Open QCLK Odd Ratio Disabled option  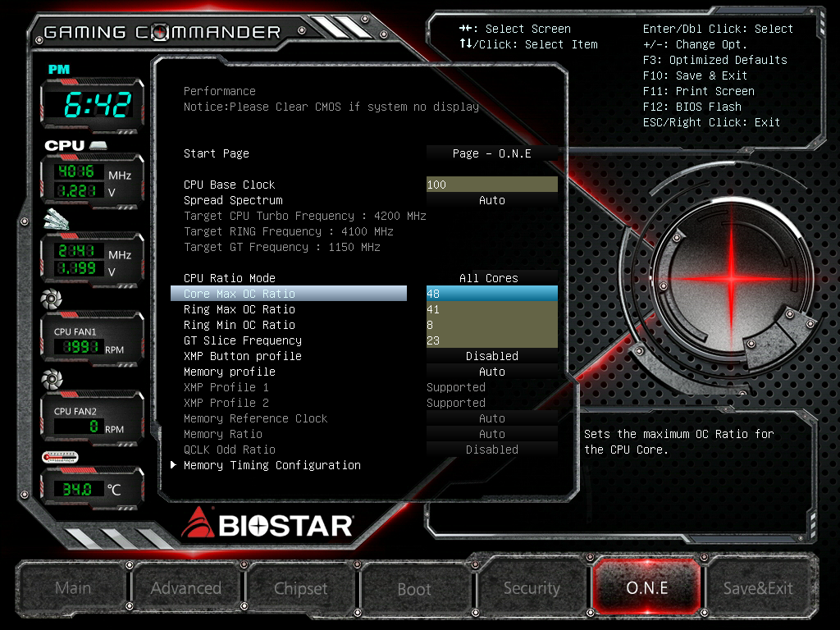(492, 449)
